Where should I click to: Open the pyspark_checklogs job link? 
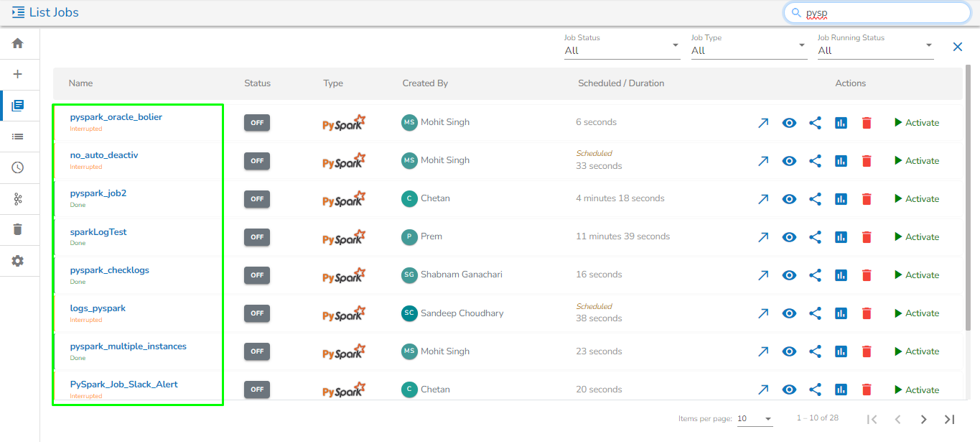110,270
